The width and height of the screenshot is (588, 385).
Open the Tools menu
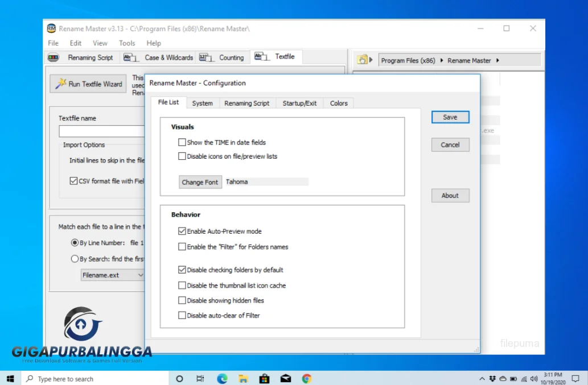(127, 43)
